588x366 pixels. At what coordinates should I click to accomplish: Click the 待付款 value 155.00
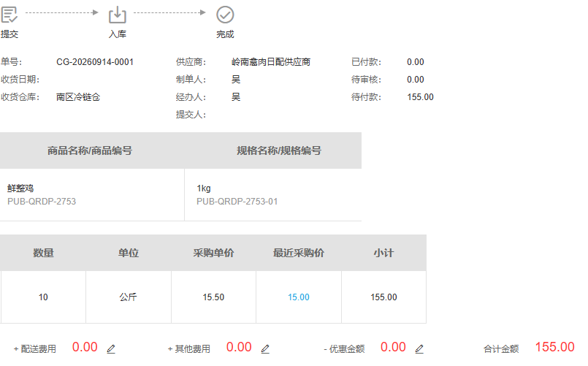[x=421, y=97]
